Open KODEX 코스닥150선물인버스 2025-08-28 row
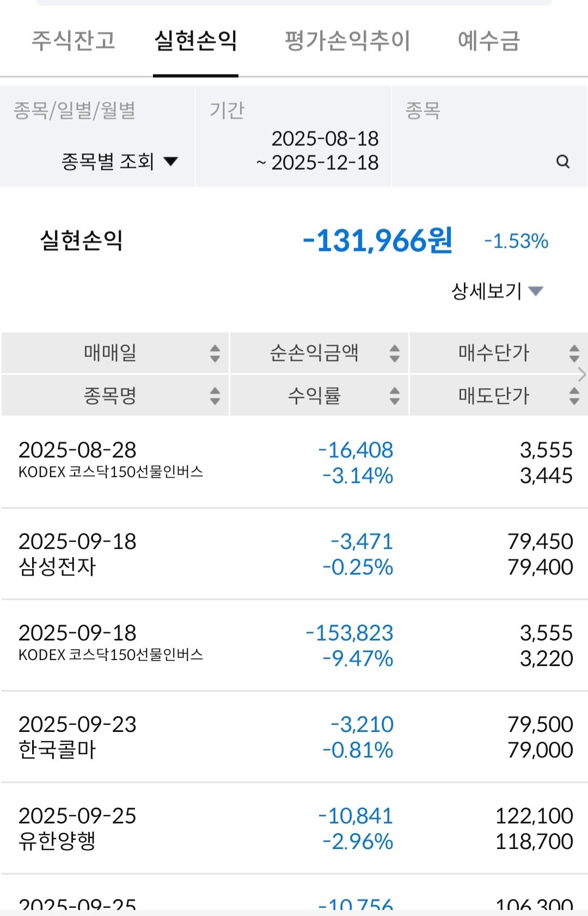The height and width of the screenshot is (916, 588). pos(294,462)
